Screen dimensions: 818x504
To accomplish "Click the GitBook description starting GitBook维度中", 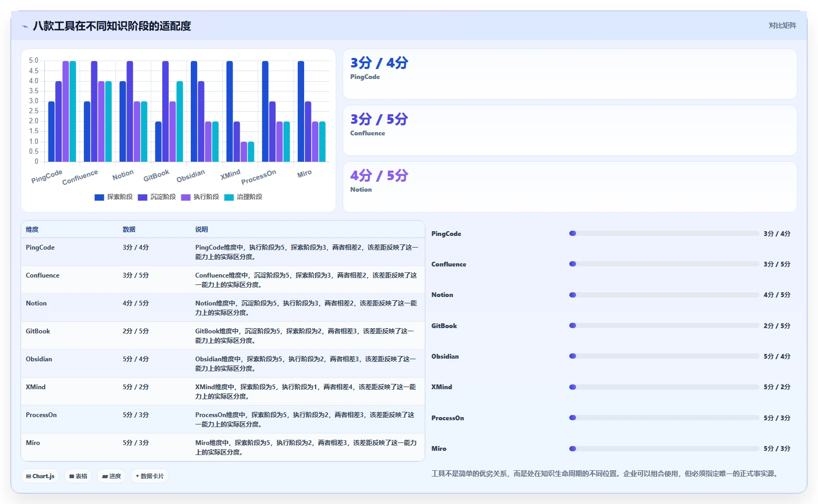I will [x=305, y=336].
